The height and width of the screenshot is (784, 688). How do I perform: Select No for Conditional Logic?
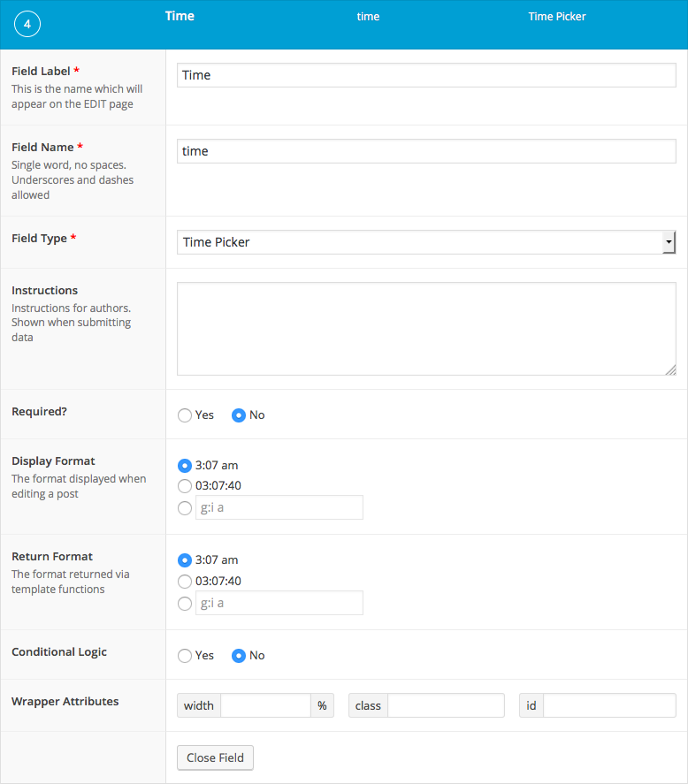[x=238, y=656]
